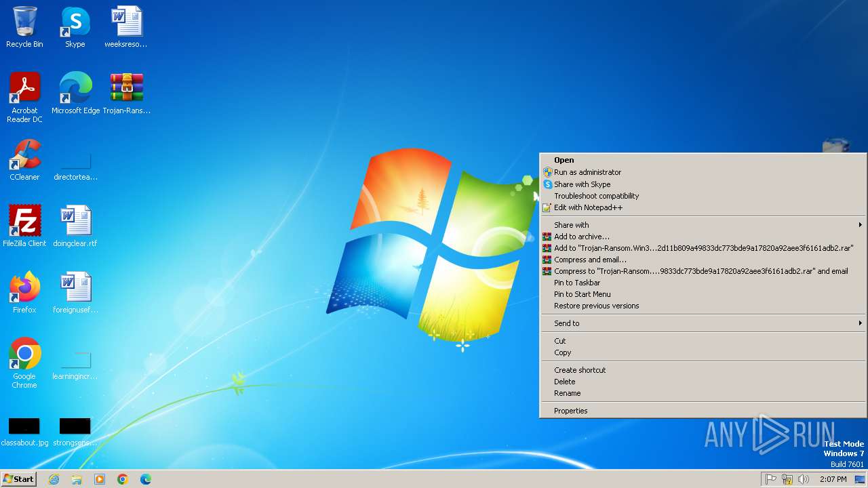Select the FileZilla Client shortcut

[24, 226]
